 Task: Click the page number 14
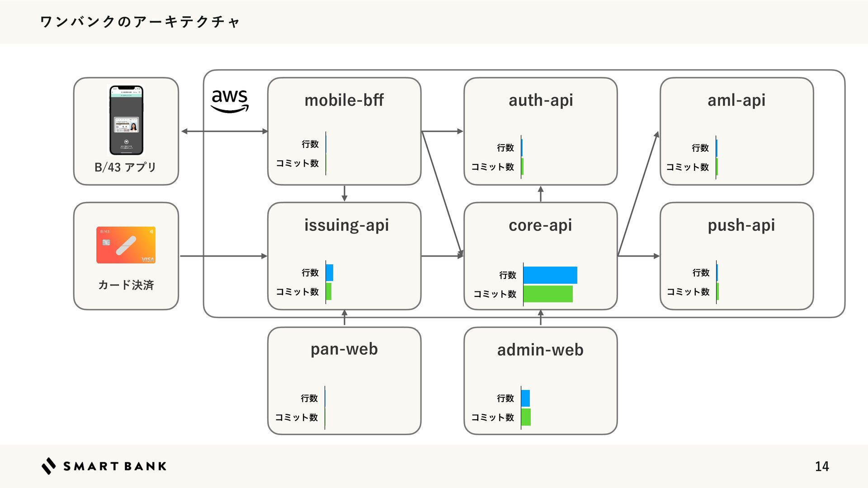[x=821, y=466]
